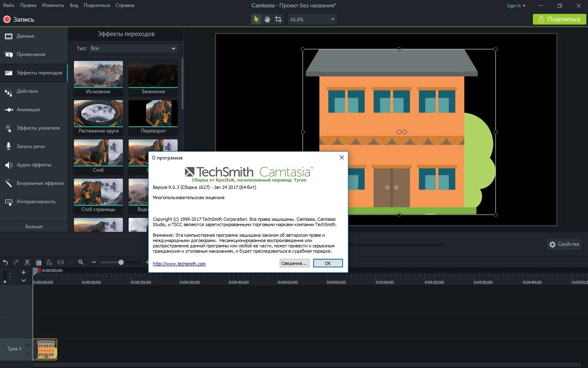Click the Сведения... button
Viewport: 588px width, 368px height.
pyautogui.click(x=294, y=263)
